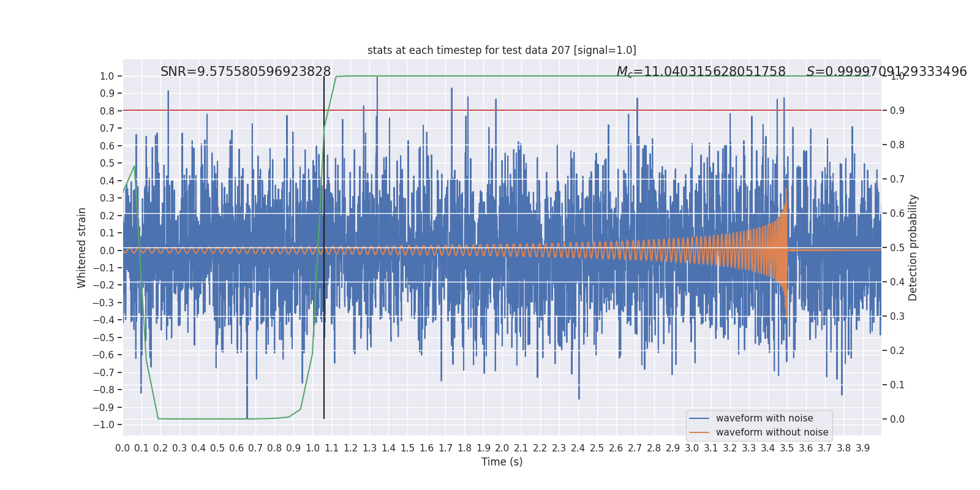Screen dimensions: 980x490
Task: Click the 0.3 detection probability tick label
Action: [x=897, y=317]
